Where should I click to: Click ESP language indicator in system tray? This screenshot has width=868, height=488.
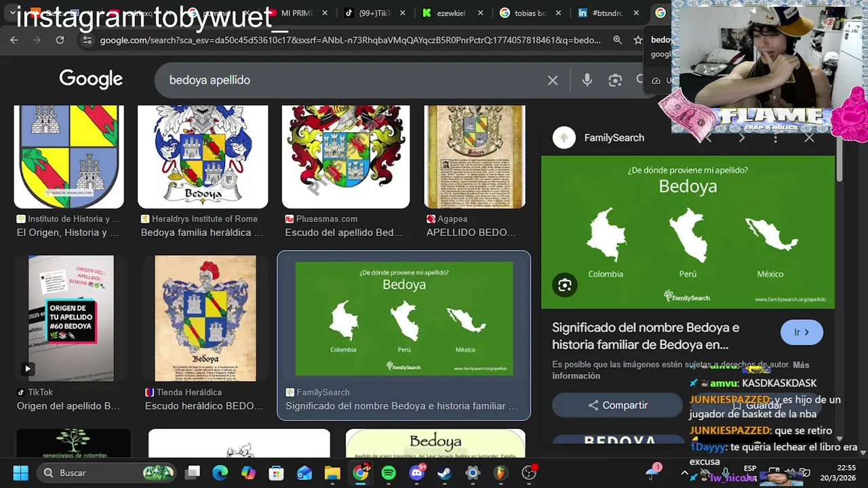point(750,468)
